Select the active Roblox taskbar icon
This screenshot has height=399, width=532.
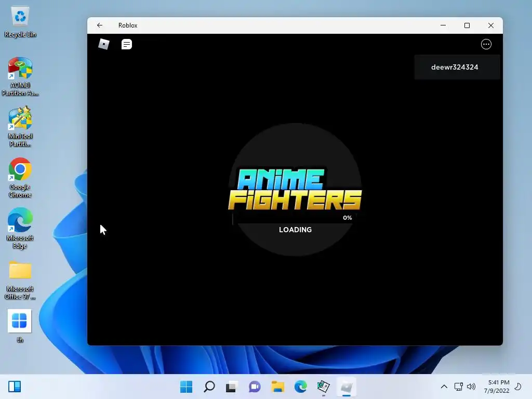347,387
